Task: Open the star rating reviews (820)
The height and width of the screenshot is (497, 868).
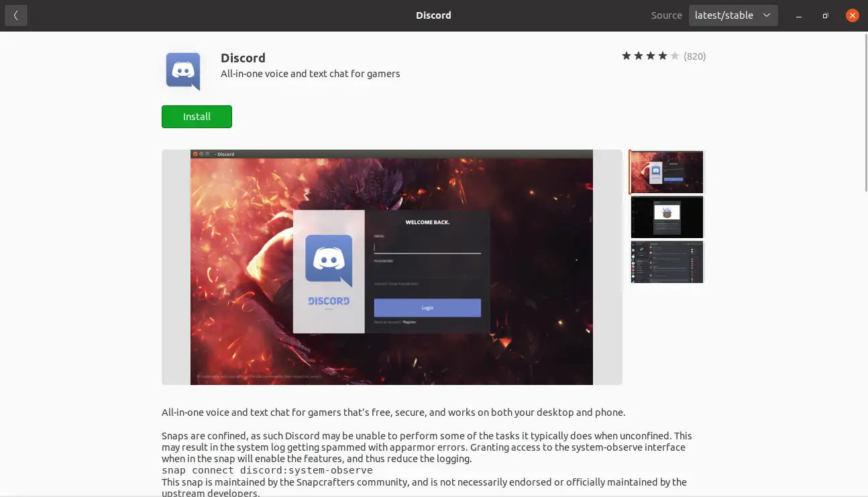Action: click(x=663, y=56)
